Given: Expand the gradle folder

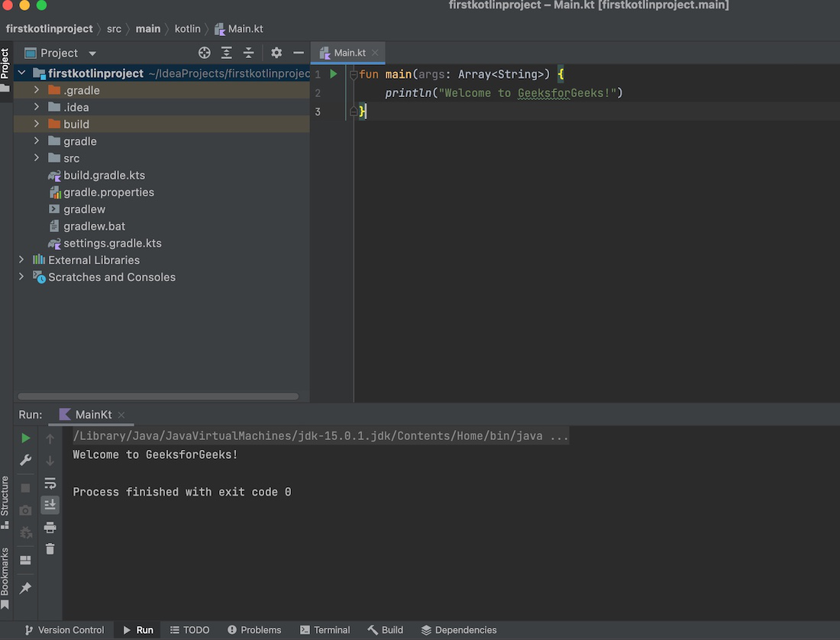Looking at the screenshot, I should coord(37,141).
